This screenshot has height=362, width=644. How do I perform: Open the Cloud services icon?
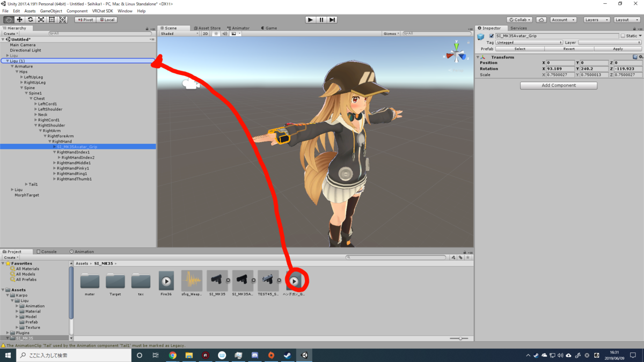(541, 20)
